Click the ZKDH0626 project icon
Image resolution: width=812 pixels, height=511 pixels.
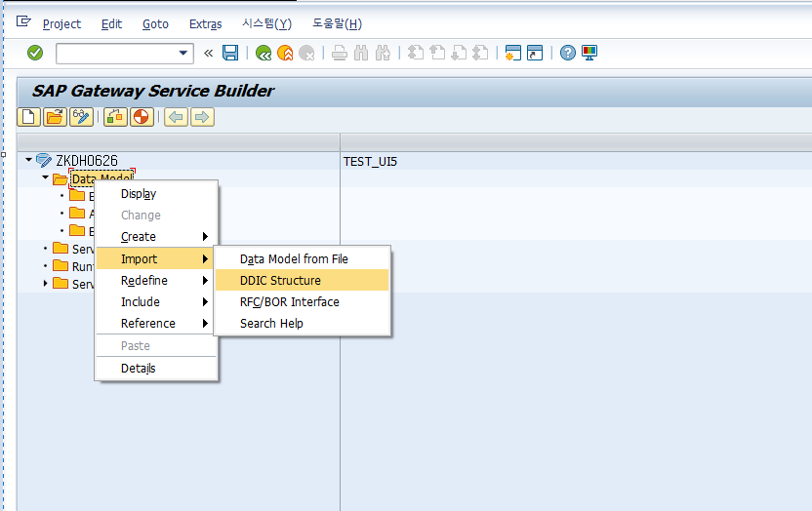[x=44, y=161]
